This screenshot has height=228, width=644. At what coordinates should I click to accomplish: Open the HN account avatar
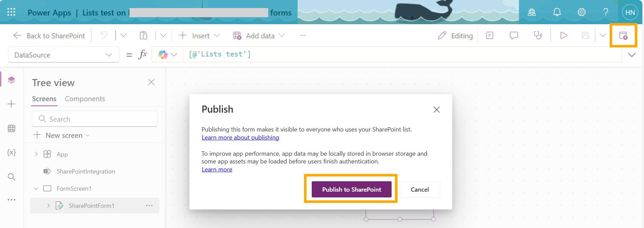630,12
